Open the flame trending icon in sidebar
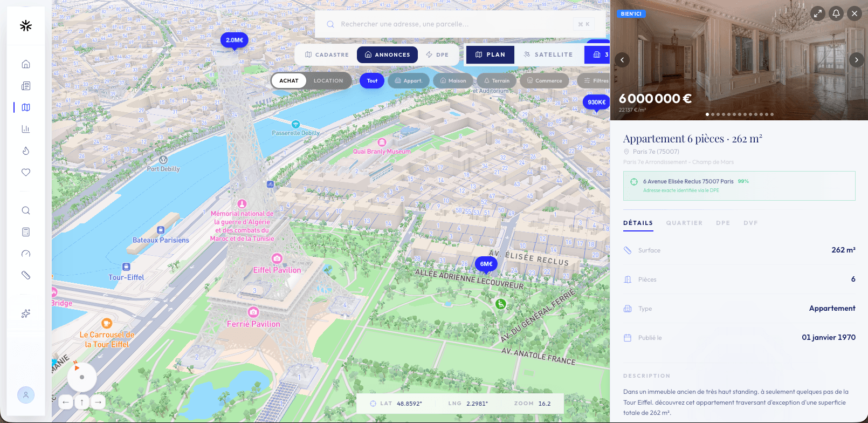Image resolution: width=868 pixels, height=423 pixels. pyautogui.click(x=26, y=151)
